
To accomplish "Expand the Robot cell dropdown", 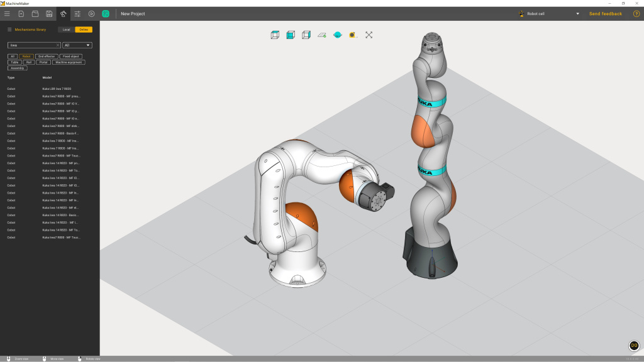I will point(577,14).
